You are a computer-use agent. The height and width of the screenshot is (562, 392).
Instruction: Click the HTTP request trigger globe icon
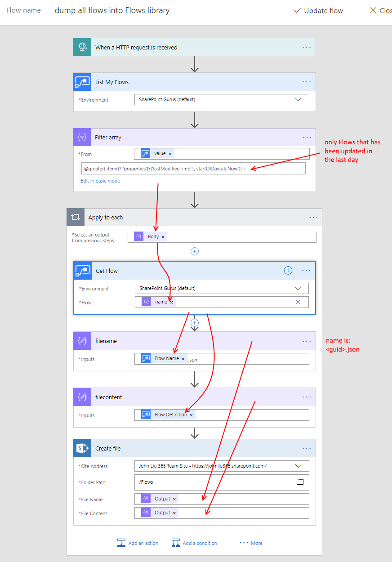coord(82,47)
